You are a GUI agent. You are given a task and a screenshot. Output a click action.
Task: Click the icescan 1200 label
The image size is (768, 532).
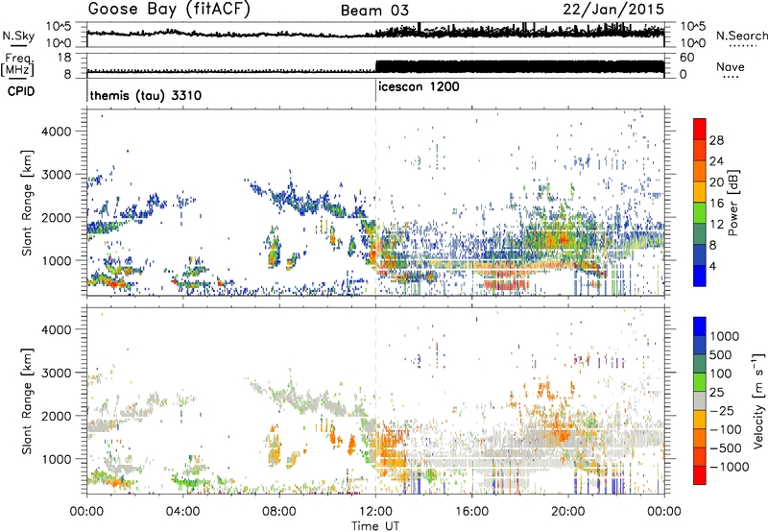pyautogui.click(x=419, y=87)
